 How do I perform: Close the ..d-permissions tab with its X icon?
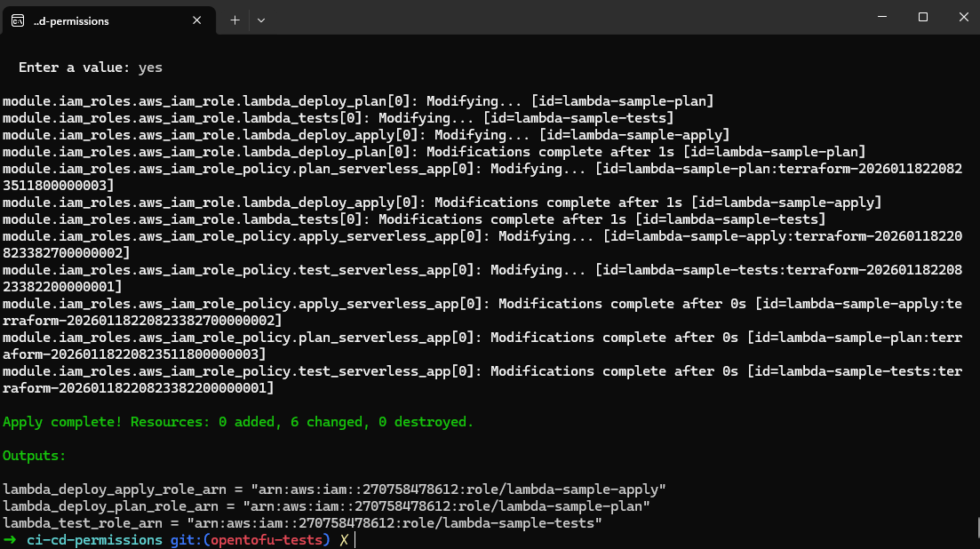click(x=196, y=19)
